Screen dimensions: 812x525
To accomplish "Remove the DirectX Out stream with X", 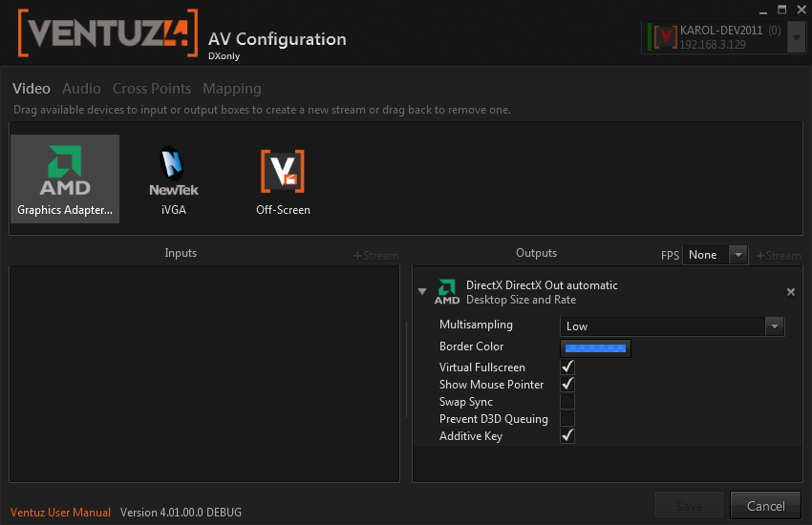I will tap(791, 292).
